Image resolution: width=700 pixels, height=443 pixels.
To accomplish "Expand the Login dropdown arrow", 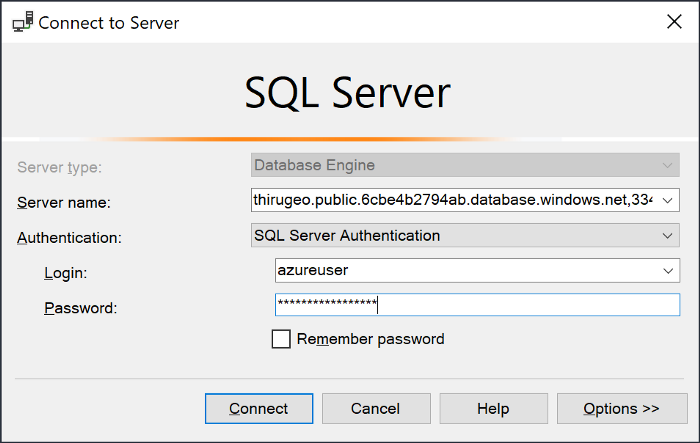I will pyautogui.click(x=668, y=271).
